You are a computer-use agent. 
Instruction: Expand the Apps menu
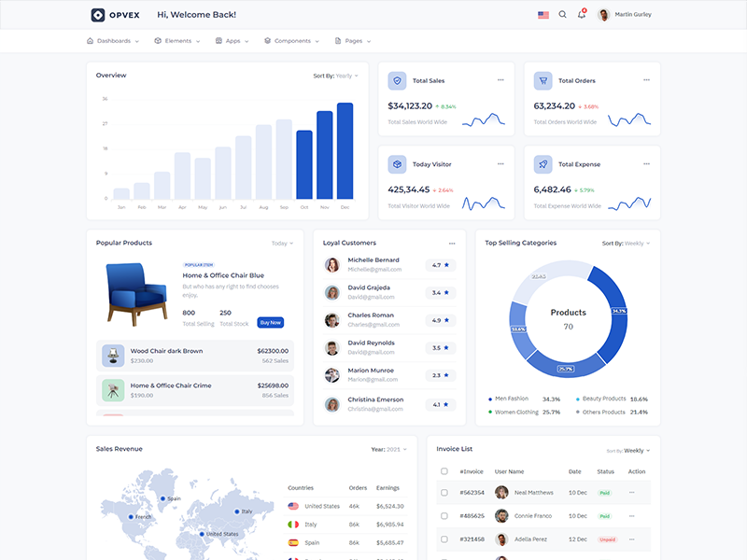[232, 41]
